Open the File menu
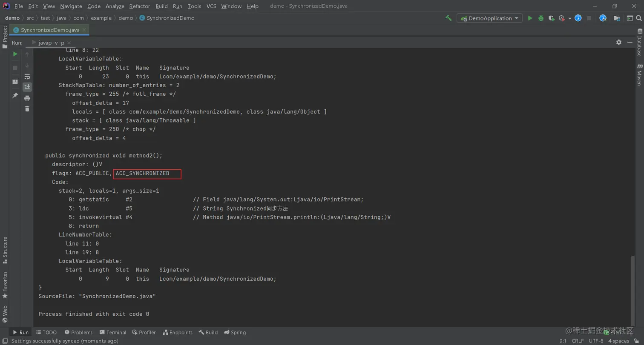Screen dimensions: 644x345 pyautogui.click(x=19, y=6)
